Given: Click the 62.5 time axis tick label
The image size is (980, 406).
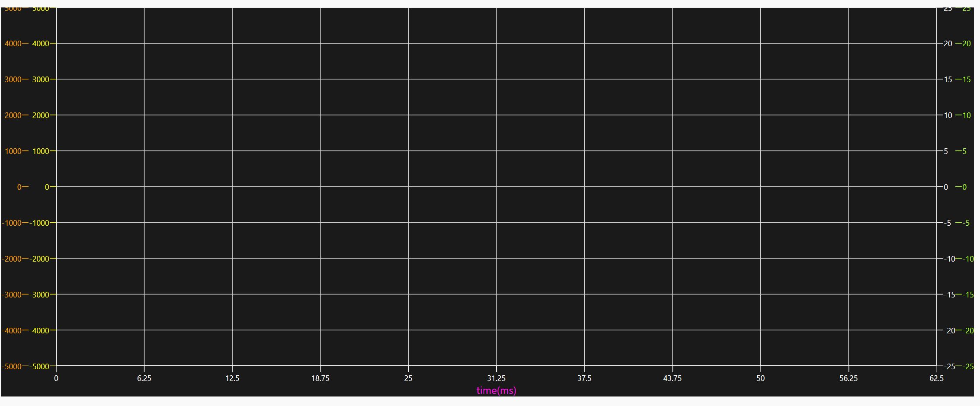Looking at the screenshot, I should tap(936, 378).
